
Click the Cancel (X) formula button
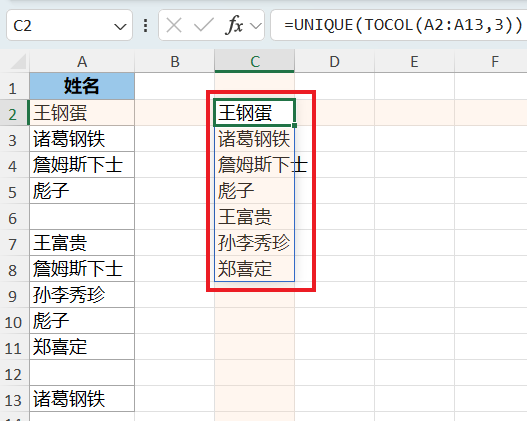point(174,25)
